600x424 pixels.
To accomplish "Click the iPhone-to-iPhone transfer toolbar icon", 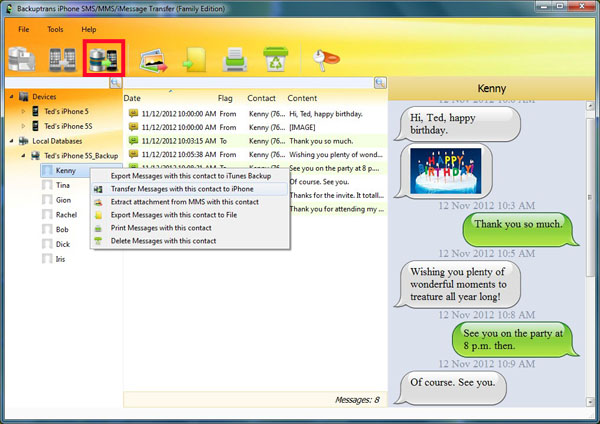I will pos(62,60).
